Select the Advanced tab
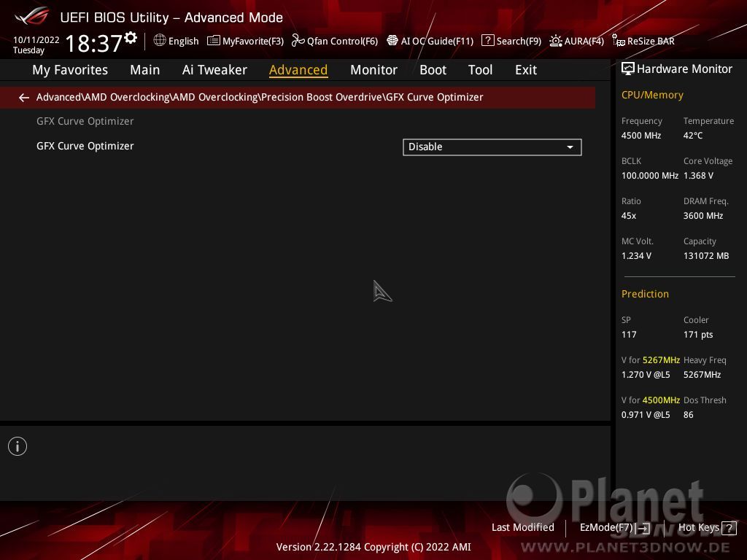Viewport: 747px width, 560px height. coord(298,70)
